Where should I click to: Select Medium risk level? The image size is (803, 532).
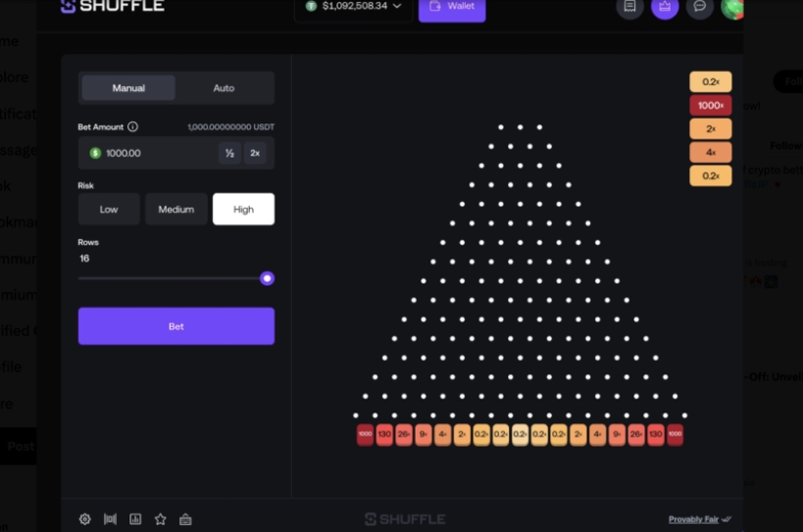click(176, 209)
